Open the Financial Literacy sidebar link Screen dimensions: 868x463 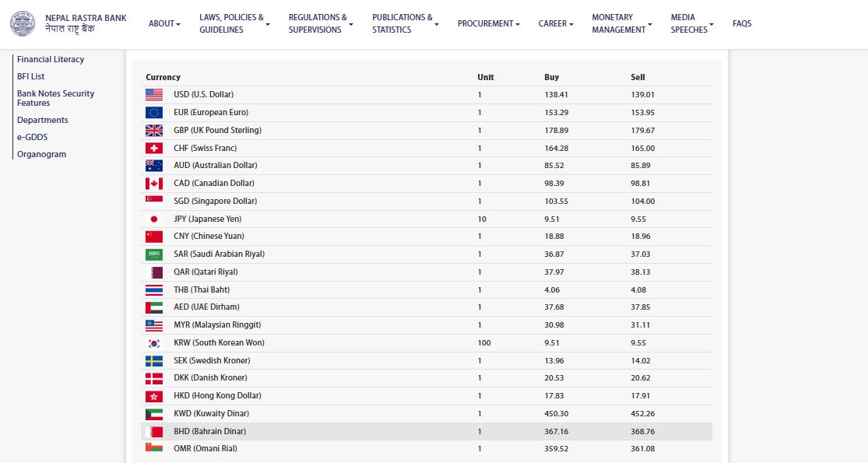click(51, 59)
